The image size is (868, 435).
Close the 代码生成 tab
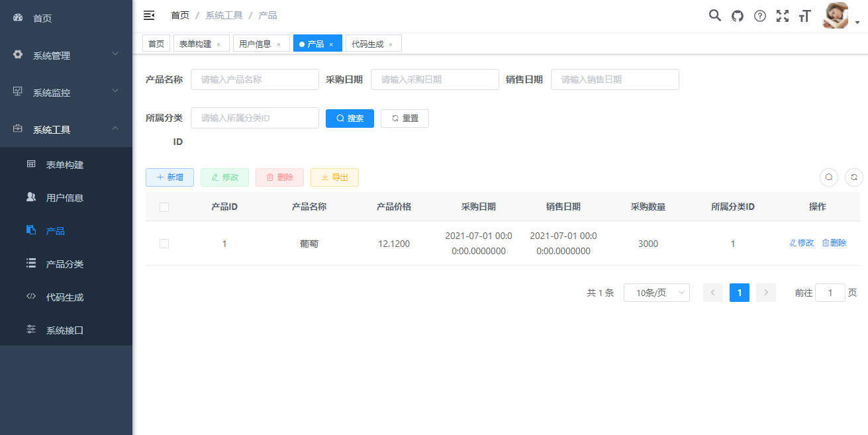(x=391, y=44)
